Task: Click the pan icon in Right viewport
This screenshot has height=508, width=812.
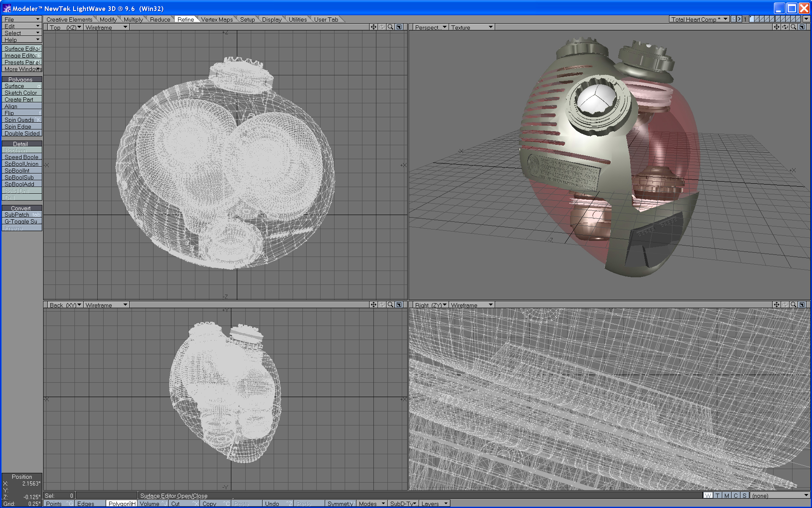Action: point(776,305)
